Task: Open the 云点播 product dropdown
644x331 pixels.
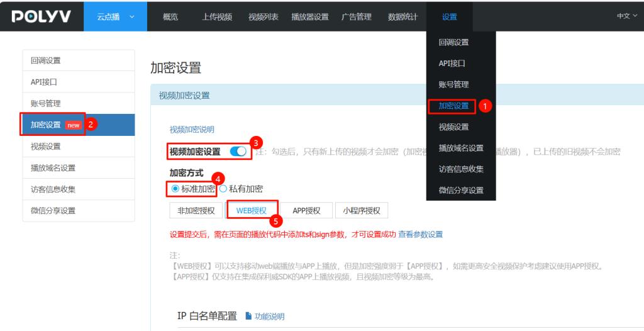Action: click(x=115, y=16)
